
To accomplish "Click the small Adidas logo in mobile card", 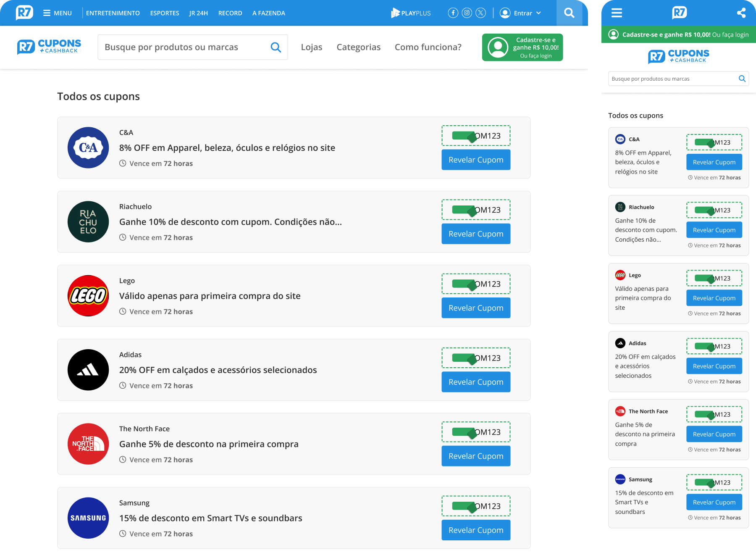I will [x=620, y=343].
